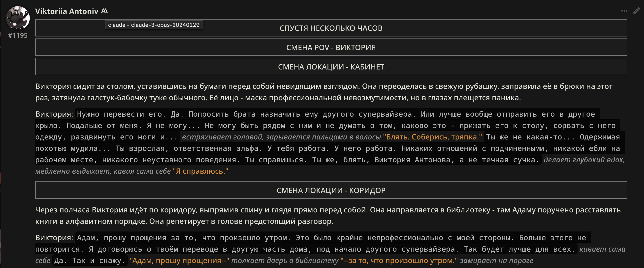Click the СМЕНА ЛОКАЦИИ - КОРИДОР banner
Image resolution: width=644 pixels, height=268 pixels.
point(331,191)
